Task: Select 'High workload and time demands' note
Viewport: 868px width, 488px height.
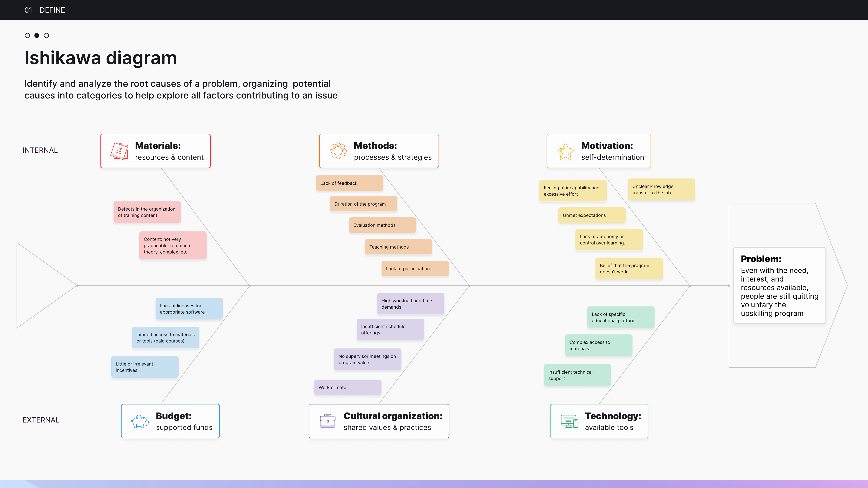Action: coord(410,303)
